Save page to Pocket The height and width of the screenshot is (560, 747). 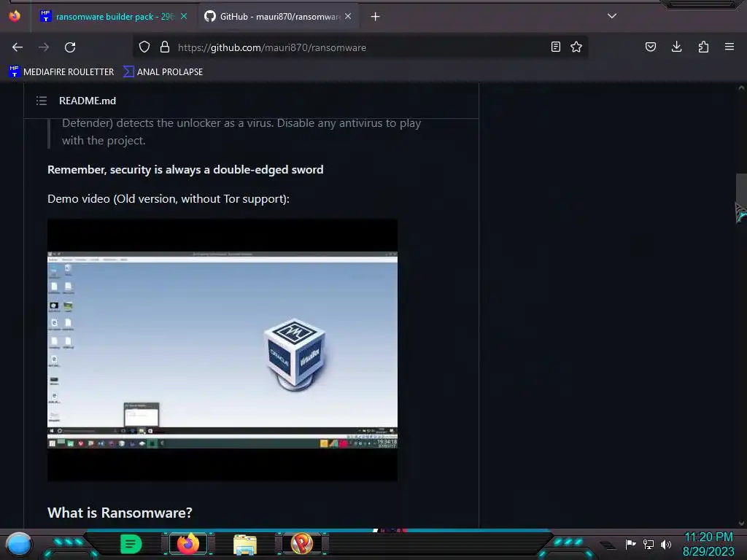[651, 47]
